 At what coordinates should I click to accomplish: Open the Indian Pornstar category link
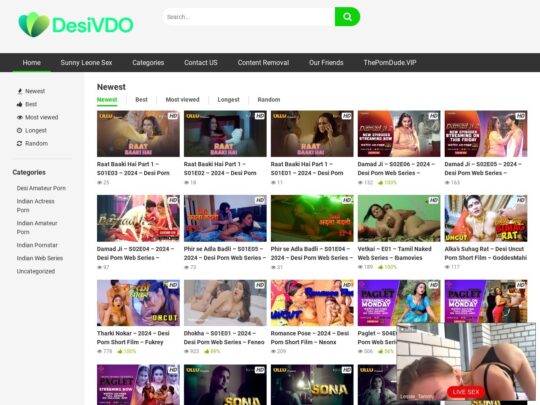point(37,245)
